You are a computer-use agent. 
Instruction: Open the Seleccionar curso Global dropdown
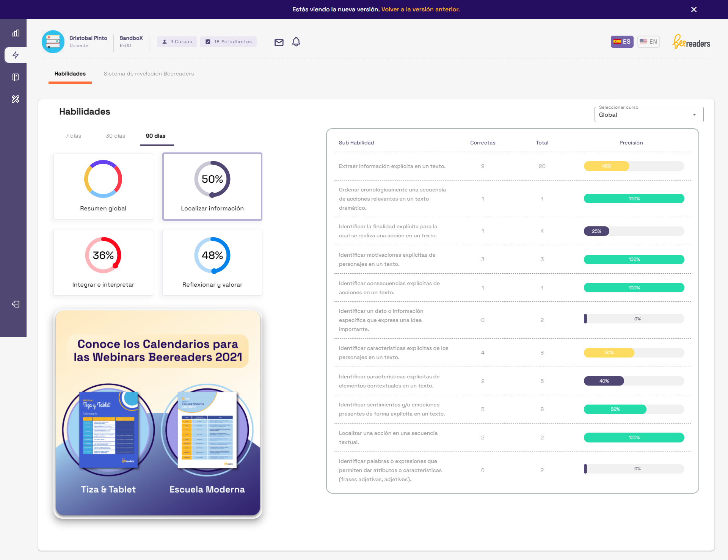click(x=649, y=115)
